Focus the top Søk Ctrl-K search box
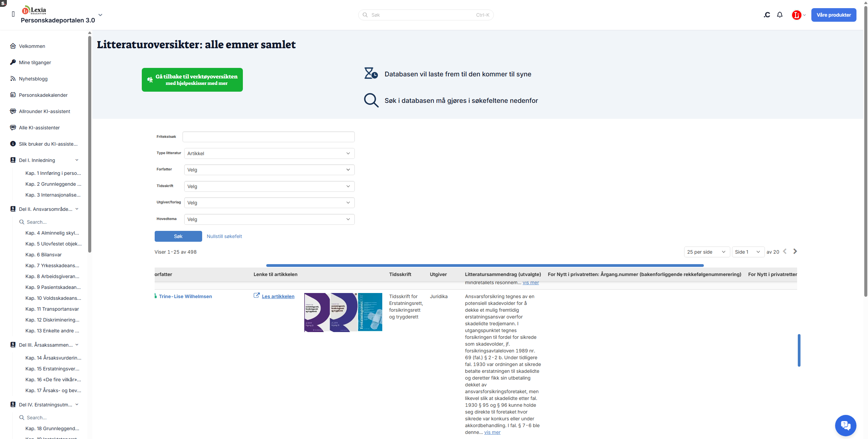868x439 pixels. pyautogui.click(x=426, y=15)
